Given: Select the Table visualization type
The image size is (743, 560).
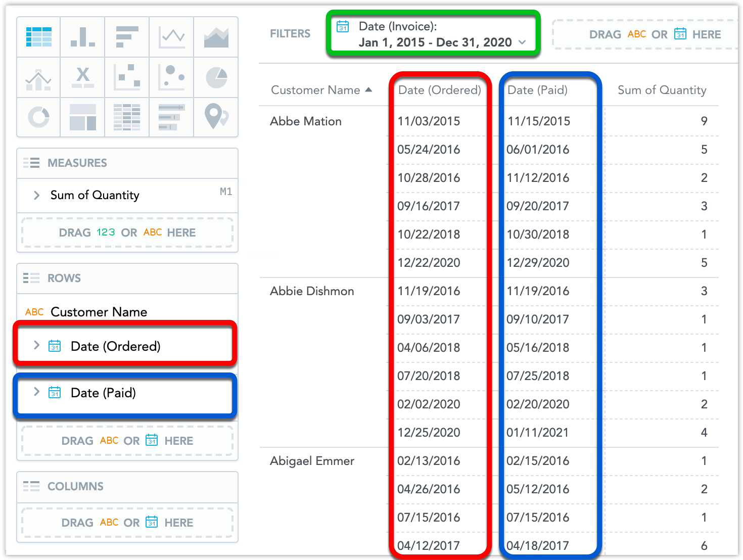Looking at the screenshot, I should 39,37.
